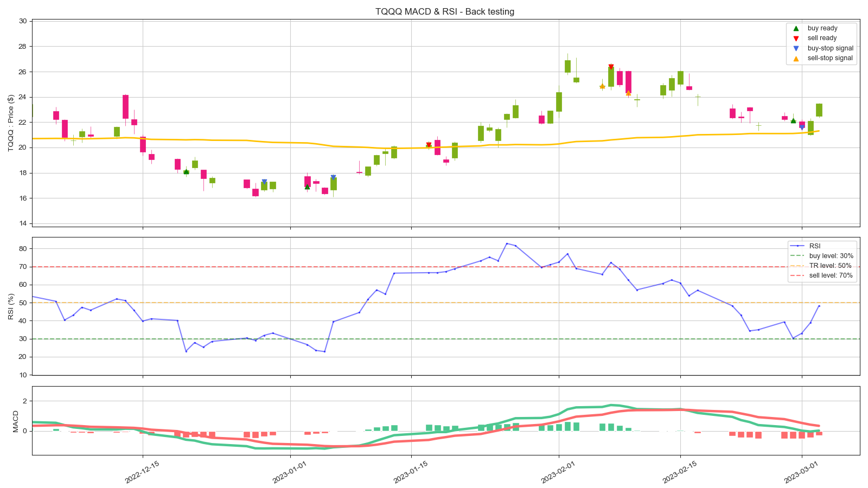The width and height of the screenshot is (868, 488).
Task: Click the 'TR level: 50%' legend text
Action: 830,266
